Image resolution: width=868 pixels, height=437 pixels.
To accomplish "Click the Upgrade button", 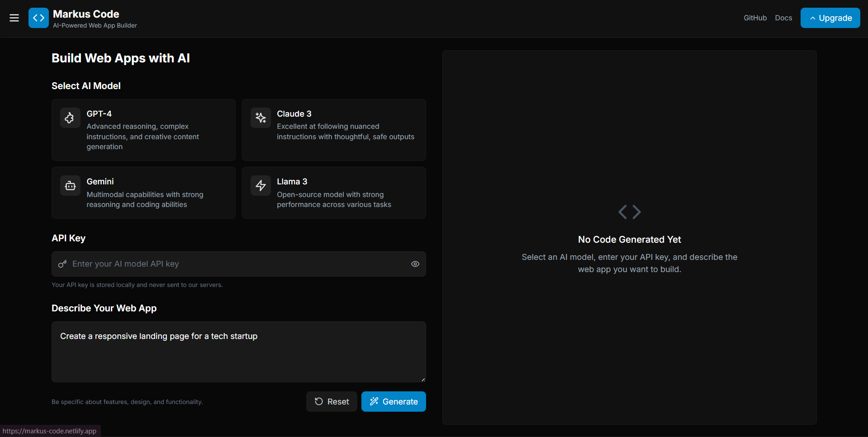I will point(830,18).
